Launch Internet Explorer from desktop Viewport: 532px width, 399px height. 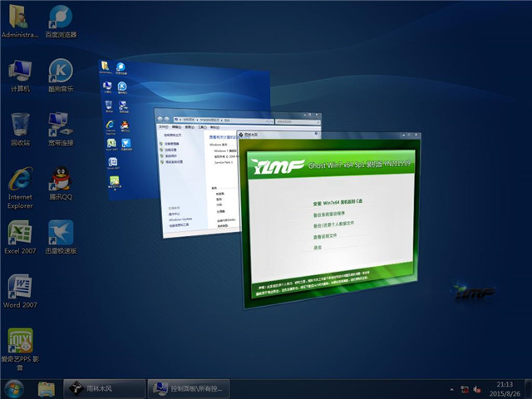pos(20,180)
